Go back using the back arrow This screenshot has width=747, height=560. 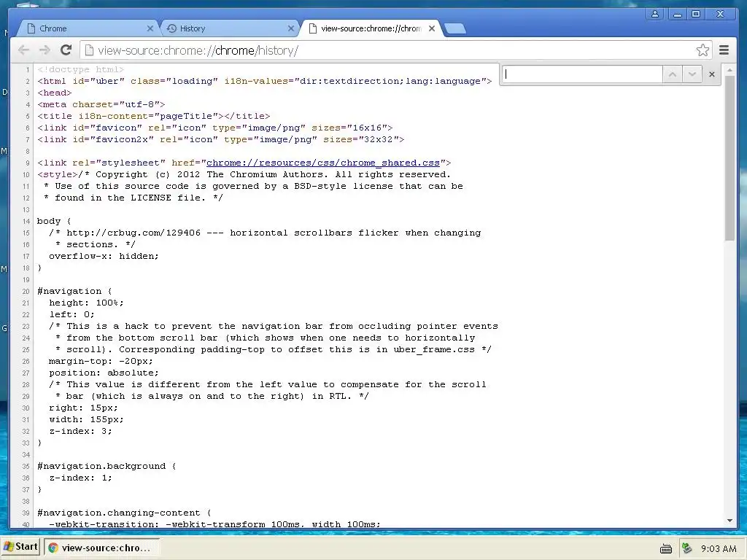pos(24,50)
